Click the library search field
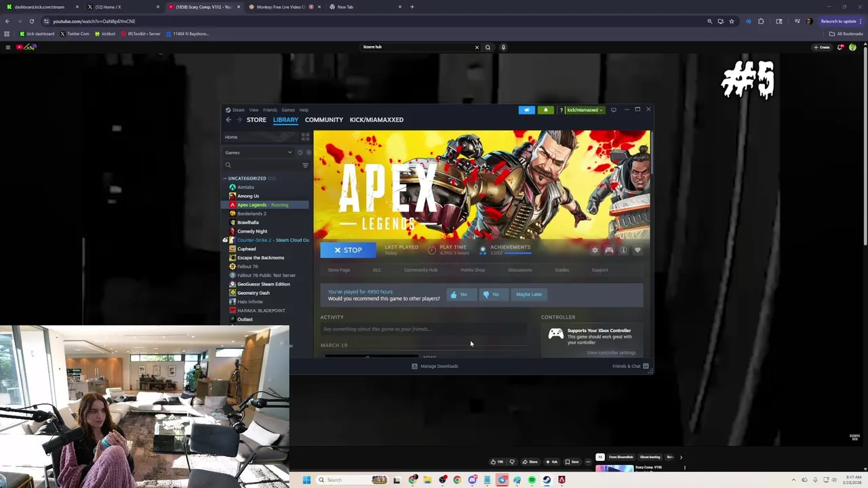 (262, 165)
